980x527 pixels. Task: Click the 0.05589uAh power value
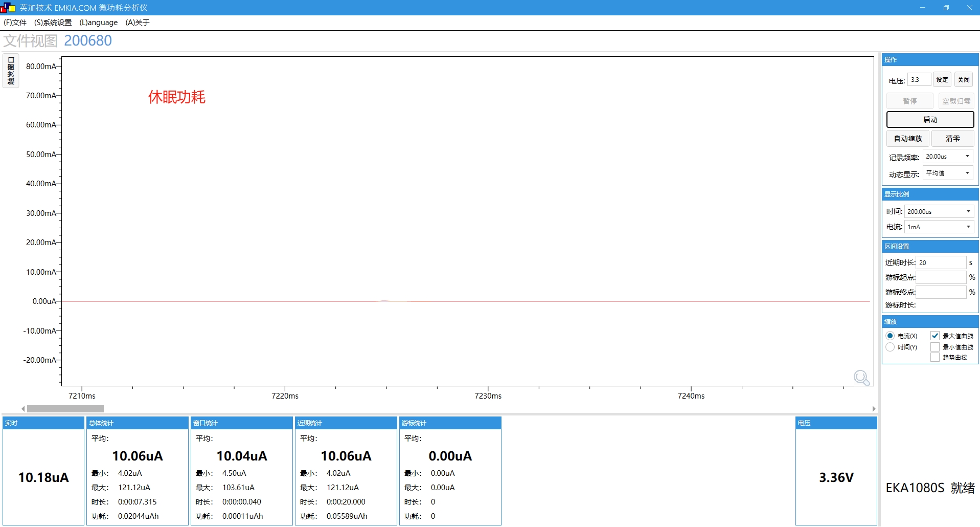pos(347,516)
